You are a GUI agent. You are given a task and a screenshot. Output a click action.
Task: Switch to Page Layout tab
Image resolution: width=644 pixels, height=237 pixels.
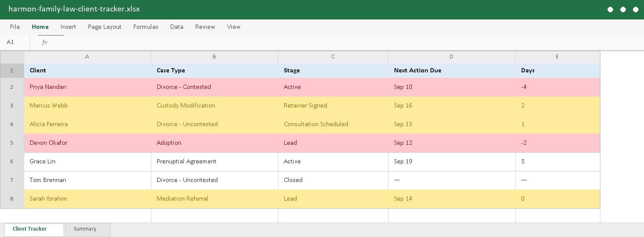[105, 27]
